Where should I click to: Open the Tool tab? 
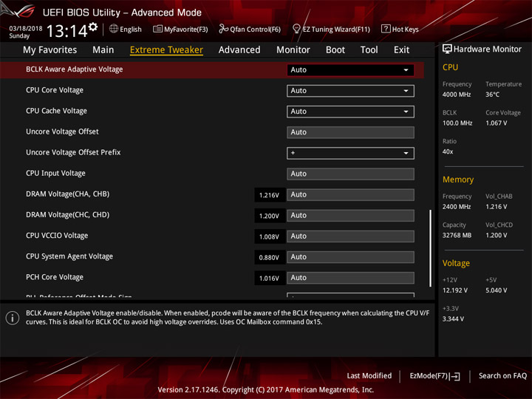click(x=369, y=50)
